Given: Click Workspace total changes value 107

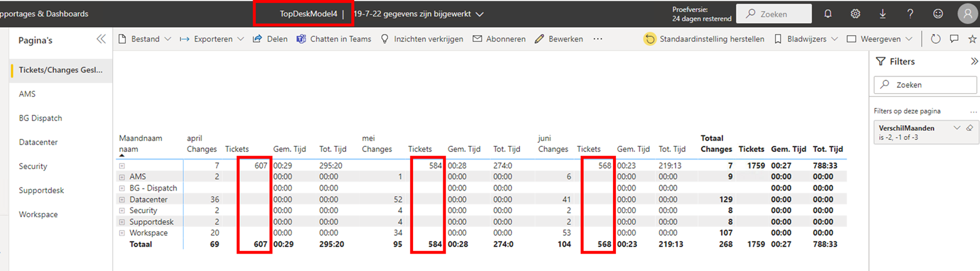Looking at the screenshot, I should (726, 233).
